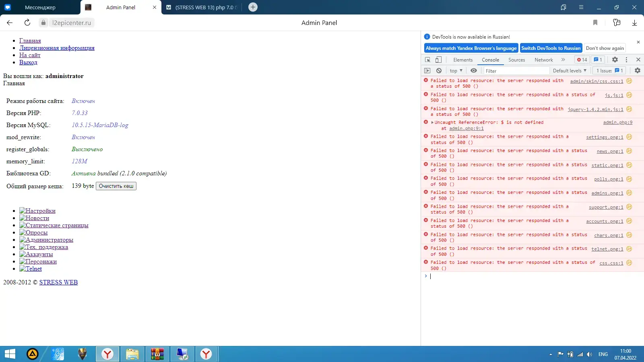This screenshot has width=644, height=362.
Task: Click Always match Yandex Browser's language
Action: click(x=471, y=48)
